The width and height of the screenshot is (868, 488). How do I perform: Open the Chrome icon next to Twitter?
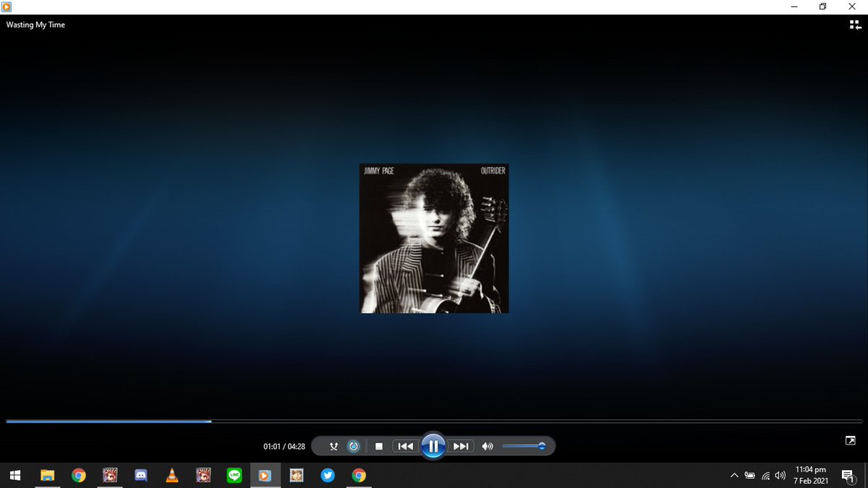click(x=359, y=475)
